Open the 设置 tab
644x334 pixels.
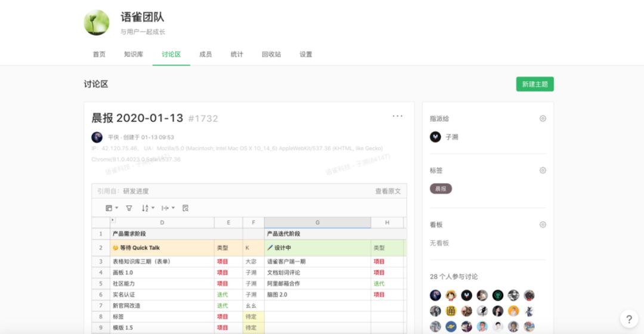click(305, 54)
